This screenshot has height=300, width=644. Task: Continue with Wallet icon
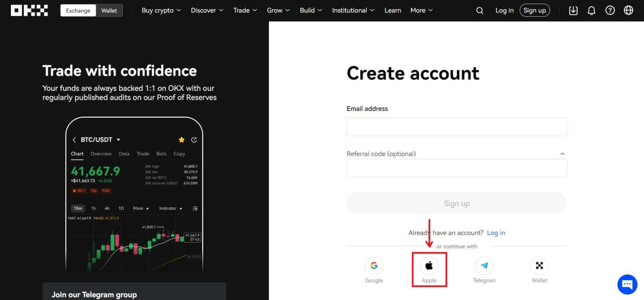(539, 265)
